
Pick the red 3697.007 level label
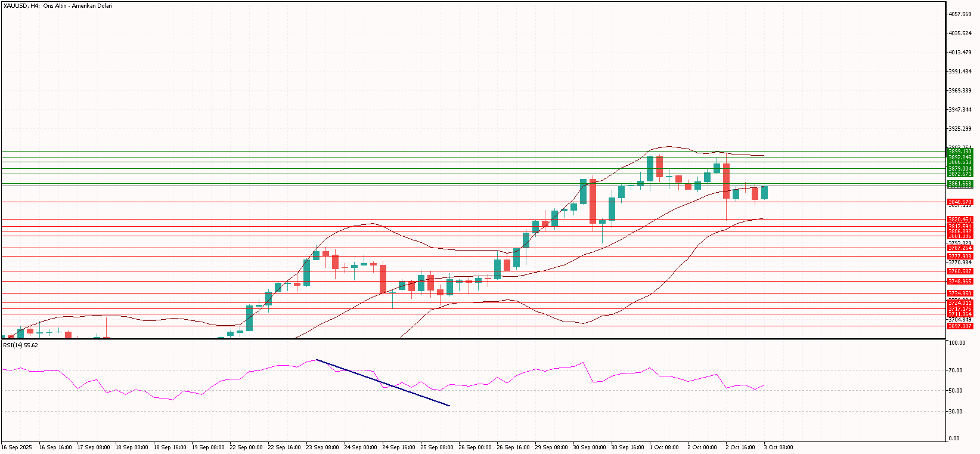pos(960,326)
